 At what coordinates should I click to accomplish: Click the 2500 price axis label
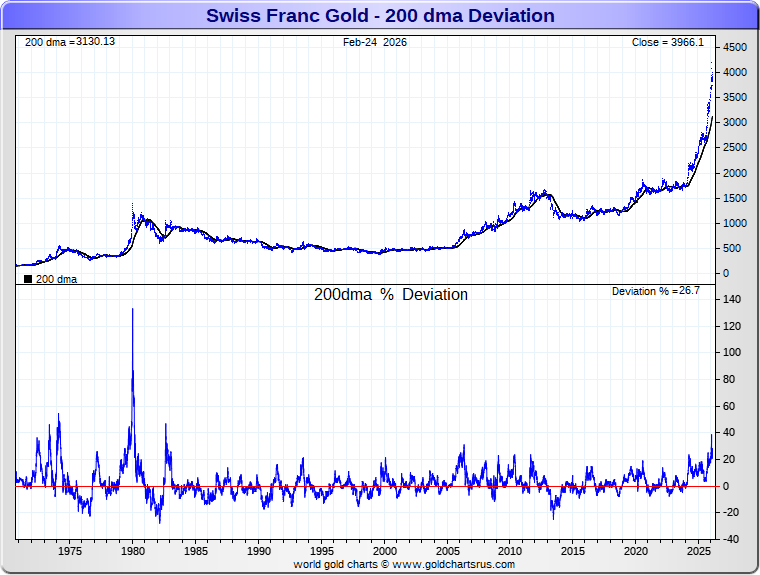pos(735,148)
